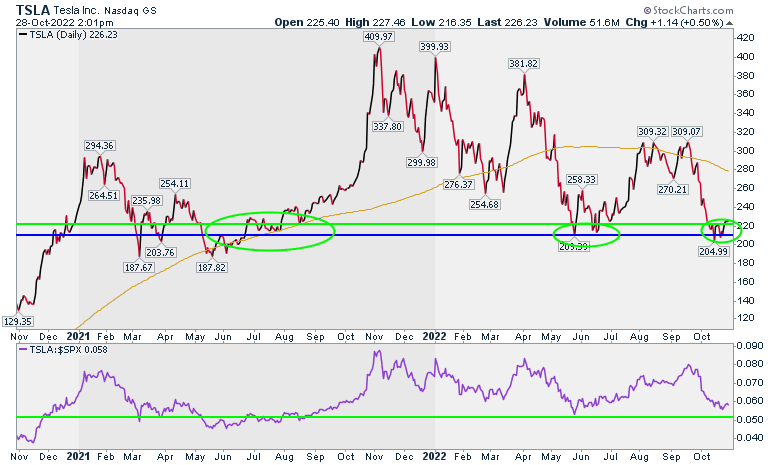Click the Nasdaq GS exchange label
The image size is (780, 465).
[130, 10]
